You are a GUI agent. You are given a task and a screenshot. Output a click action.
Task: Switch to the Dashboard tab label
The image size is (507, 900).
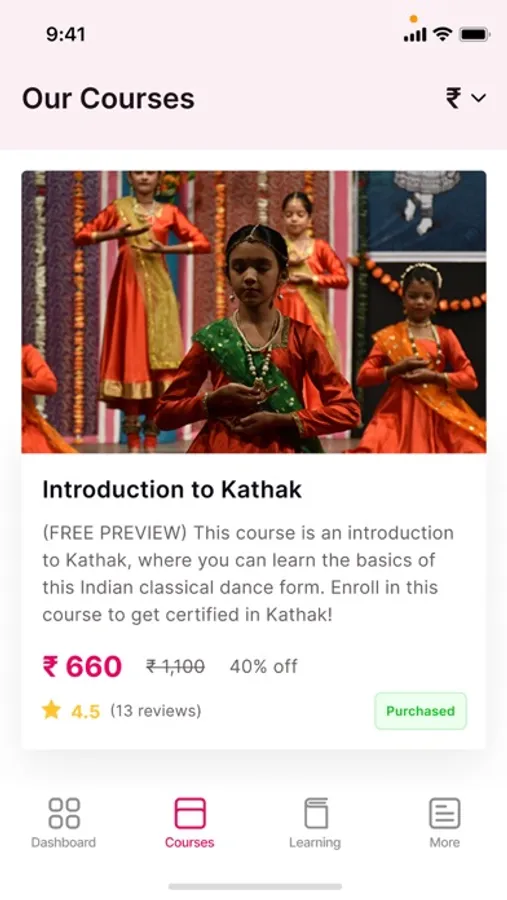pos(64,842)
